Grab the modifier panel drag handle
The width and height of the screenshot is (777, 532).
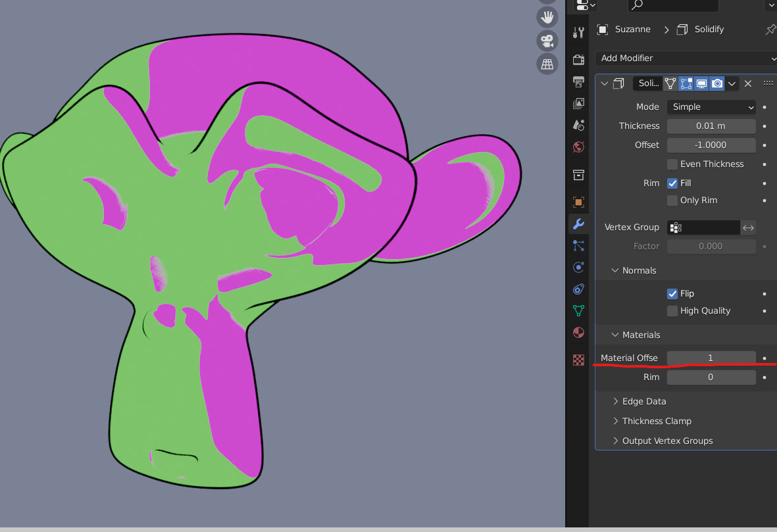point(768,84)
